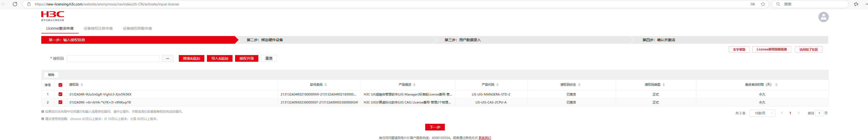Screen dimensions: 868x140
Task: Click the 移除 button
Action: tap(51, 75)
